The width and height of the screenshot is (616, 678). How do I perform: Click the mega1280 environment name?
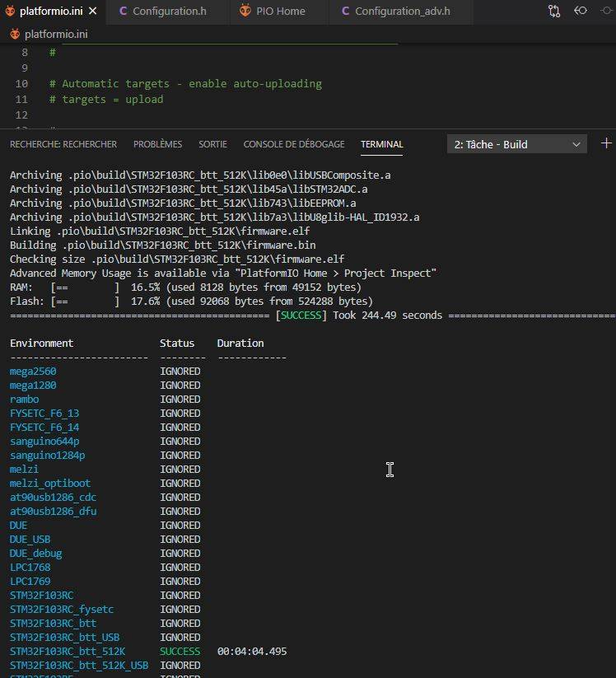[33, 386]
